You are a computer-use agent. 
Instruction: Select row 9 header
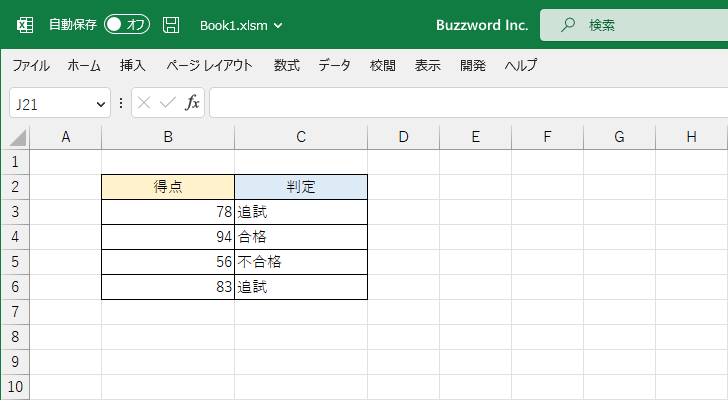click(x=15, y=362)
